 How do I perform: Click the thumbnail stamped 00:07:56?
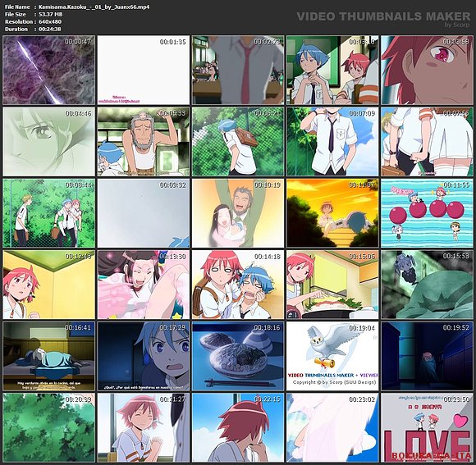[427, 142]
